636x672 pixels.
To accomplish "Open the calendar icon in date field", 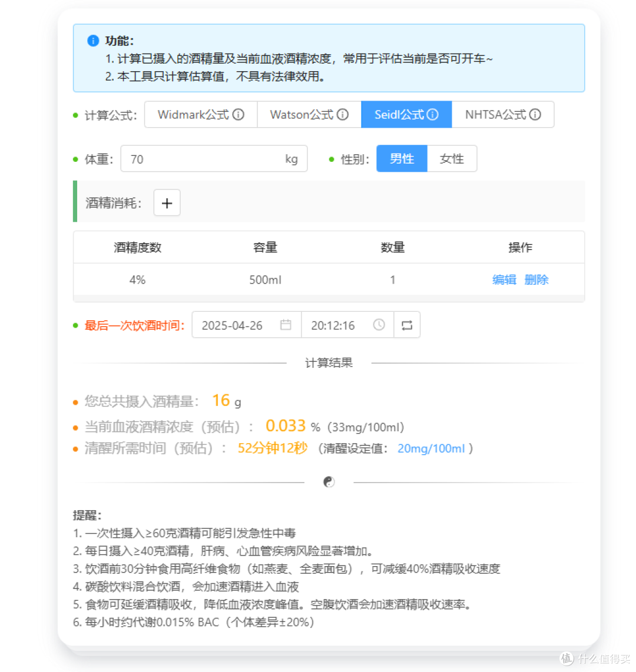I will 286,325.
